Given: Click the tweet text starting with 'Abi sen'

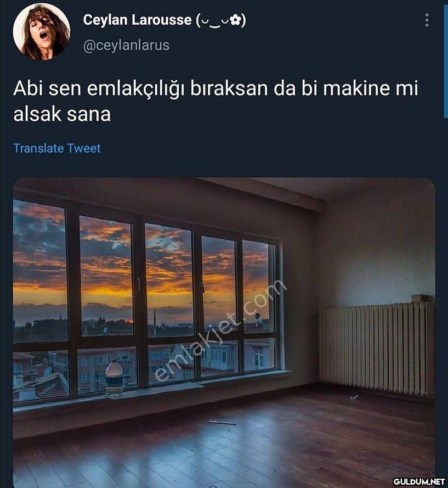Looking at the screenshot, I should (216, 101).
